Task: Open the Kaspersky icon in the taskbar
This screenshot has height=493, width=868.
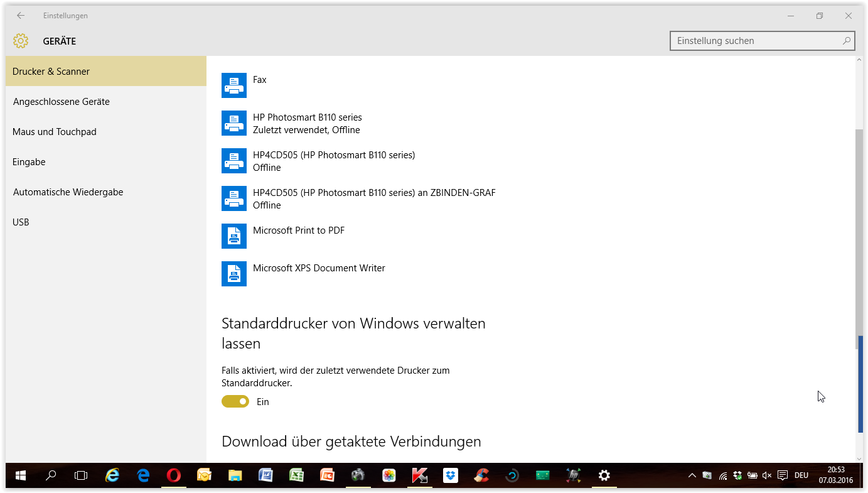Action: pyautogui.click(x=420, y=475)
